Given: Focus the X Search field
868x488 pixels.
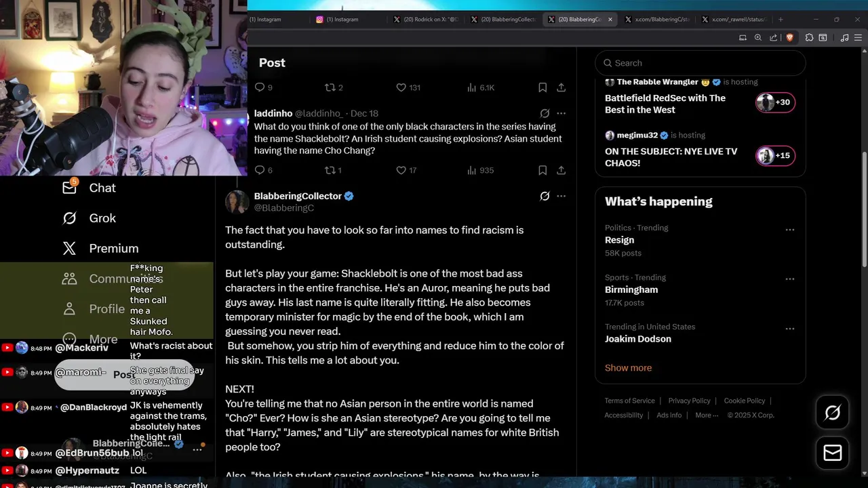Looking at the screenshot, I should tap(701, 63).
